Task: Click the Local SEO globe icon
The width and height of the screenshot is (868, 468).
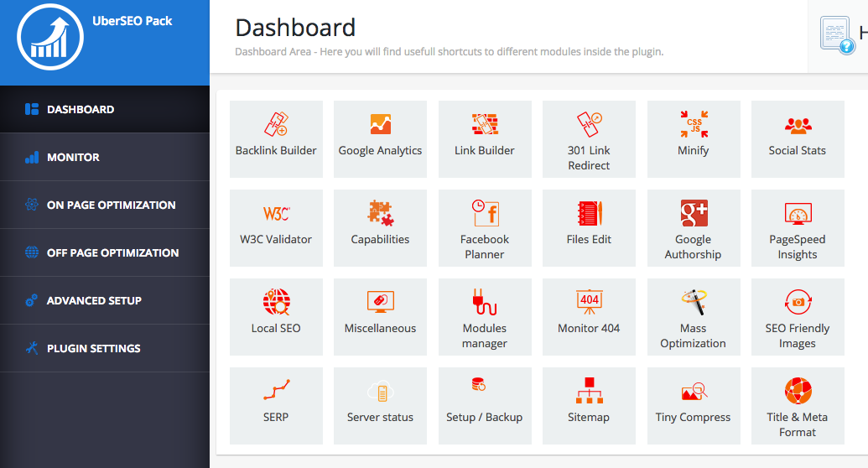Action: pyautogui.click(x=276, y=302)
